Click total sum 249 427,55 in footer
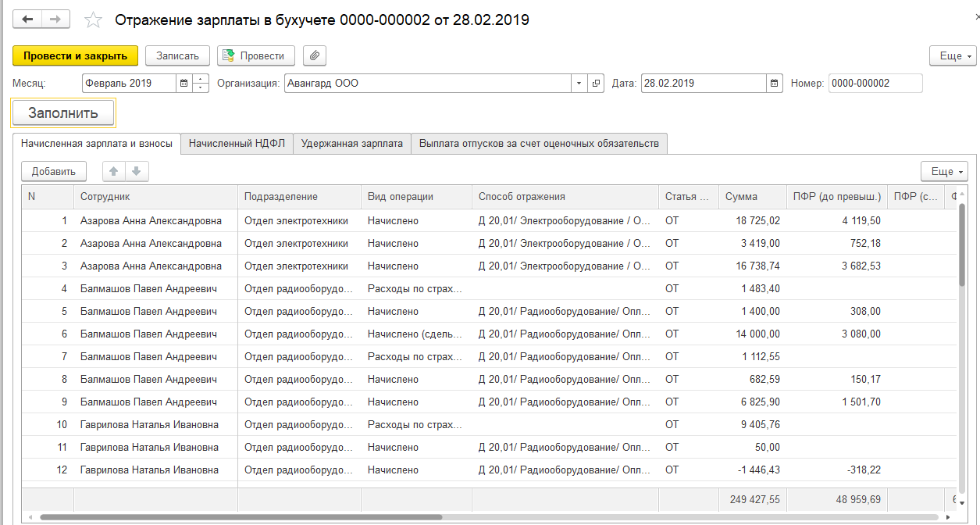 pyautogui.click(x=754, y=499)
